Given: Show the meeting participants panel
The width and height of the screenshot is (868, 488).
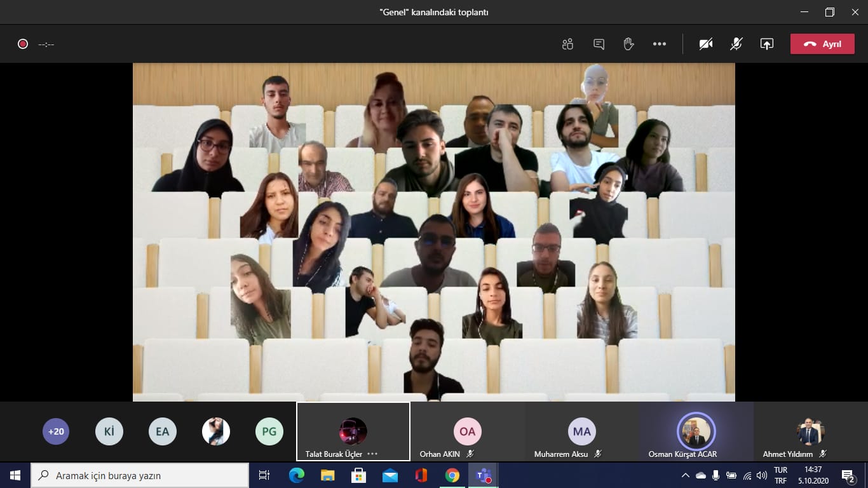Looking at the screenshot, I should [567, 44].
